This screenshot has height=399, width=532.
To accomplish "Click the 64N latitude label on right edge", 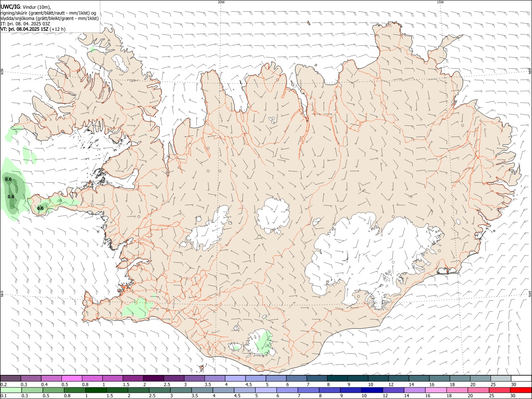I will [x=530, y=293].
